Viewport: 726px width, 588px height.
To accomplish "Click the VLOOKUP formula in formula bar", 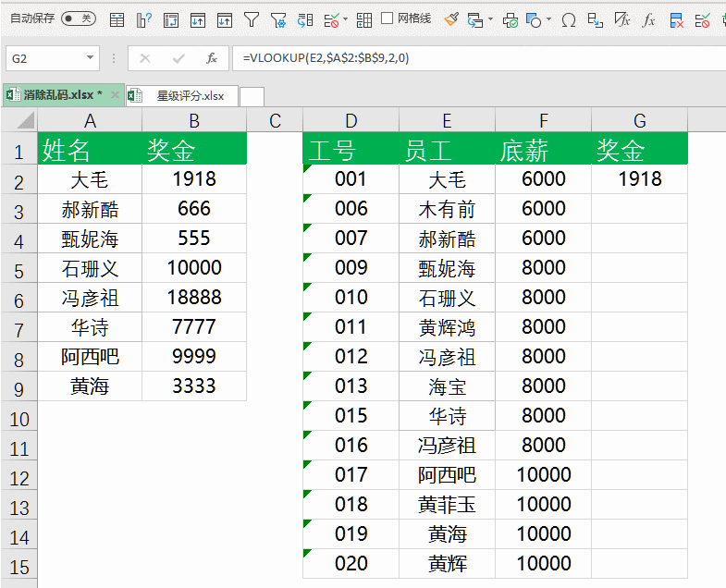I will pyautogui.click(x=326, y=58).
